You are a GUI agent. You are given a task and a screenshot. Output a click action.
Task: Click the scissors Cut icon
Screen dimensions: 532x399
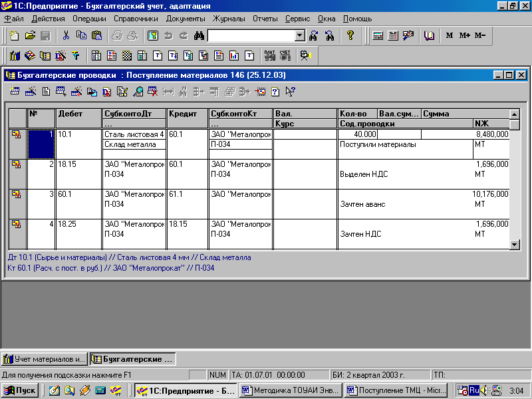tap(66, 36)
